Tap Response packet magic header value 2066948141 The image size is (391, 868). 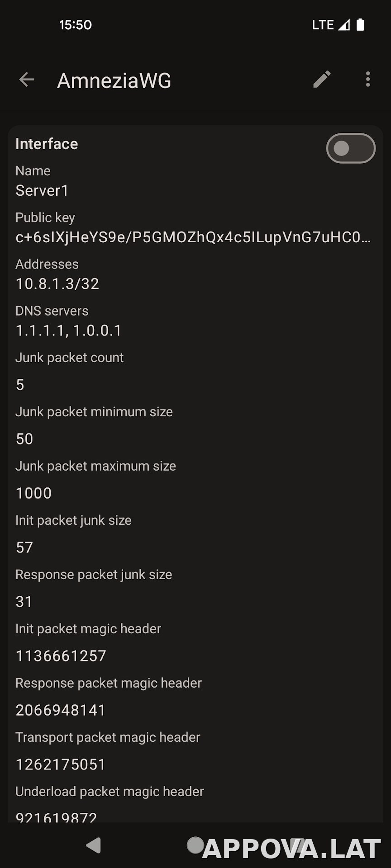pos(61,710)
